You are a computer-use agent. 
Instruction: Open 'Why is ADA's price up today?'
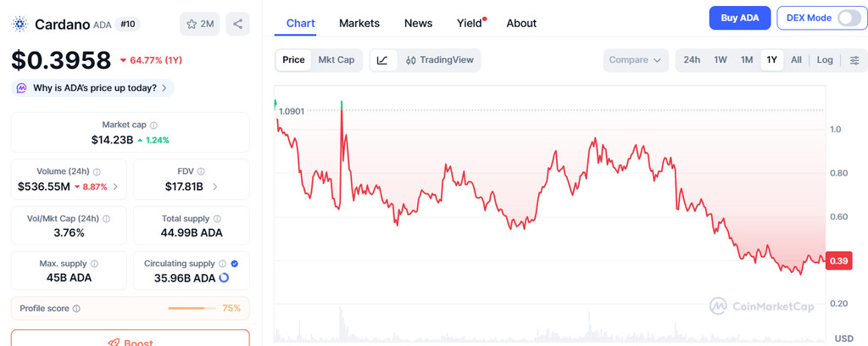[94, 87]
